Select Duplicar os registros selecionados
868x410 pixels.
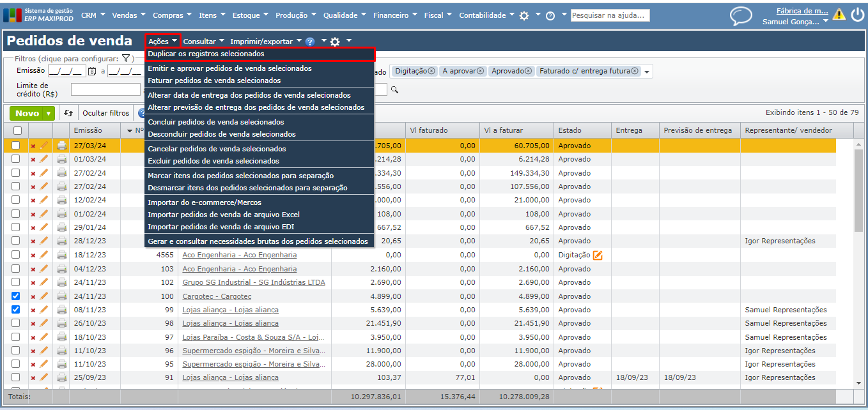[206, 54]
